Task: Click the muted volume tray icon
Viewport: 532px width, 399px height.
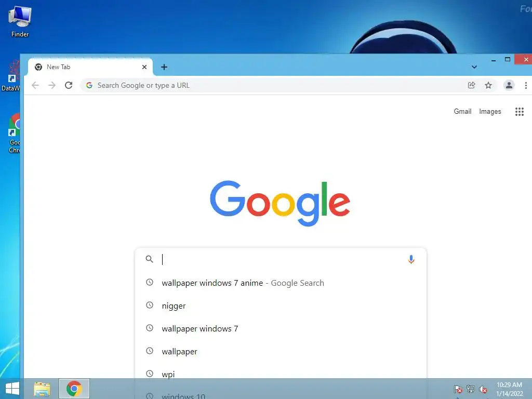Action: pos(483,389)
